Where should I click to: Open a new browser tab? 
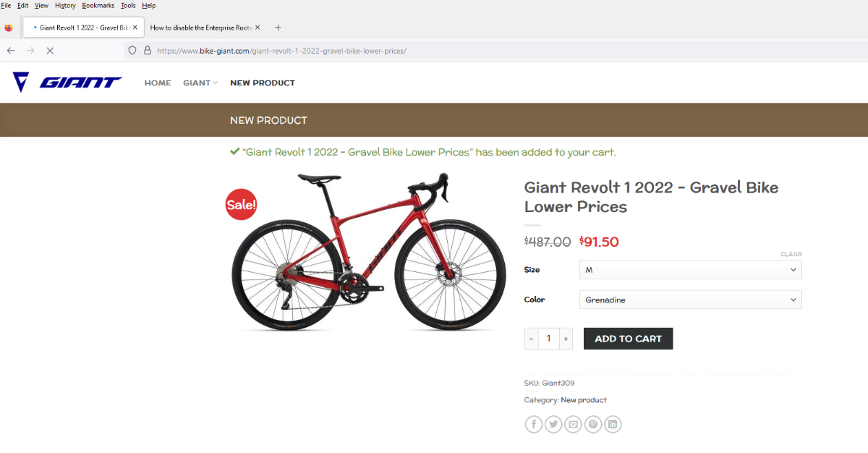[278, 27]
